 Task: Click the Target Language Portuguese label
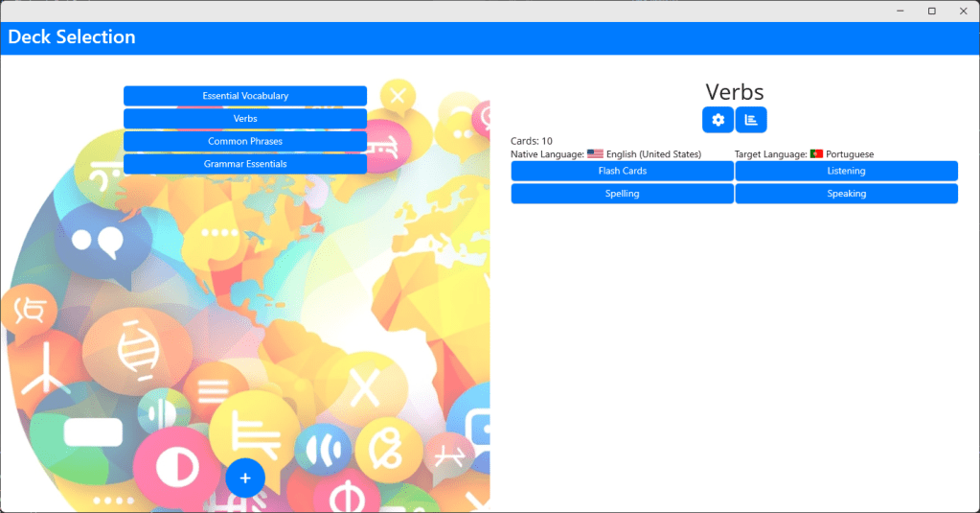click(804, 154)
